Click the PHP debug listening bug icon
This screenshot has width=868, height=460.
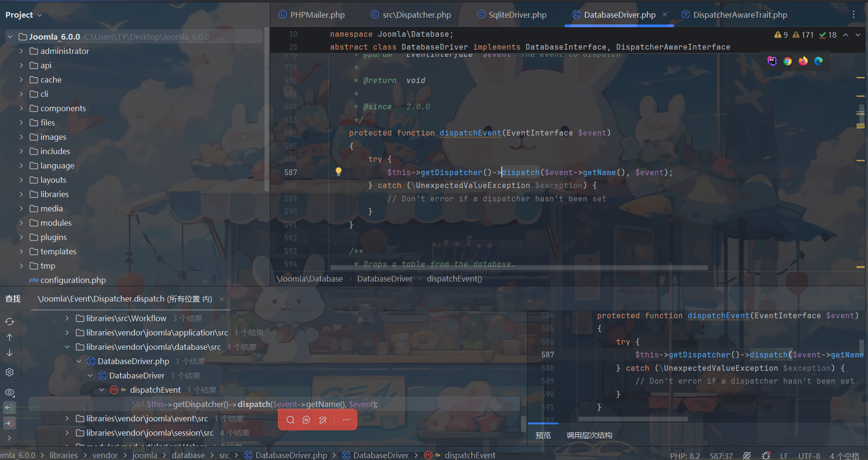pyautogui.click(x=766, y=456)
